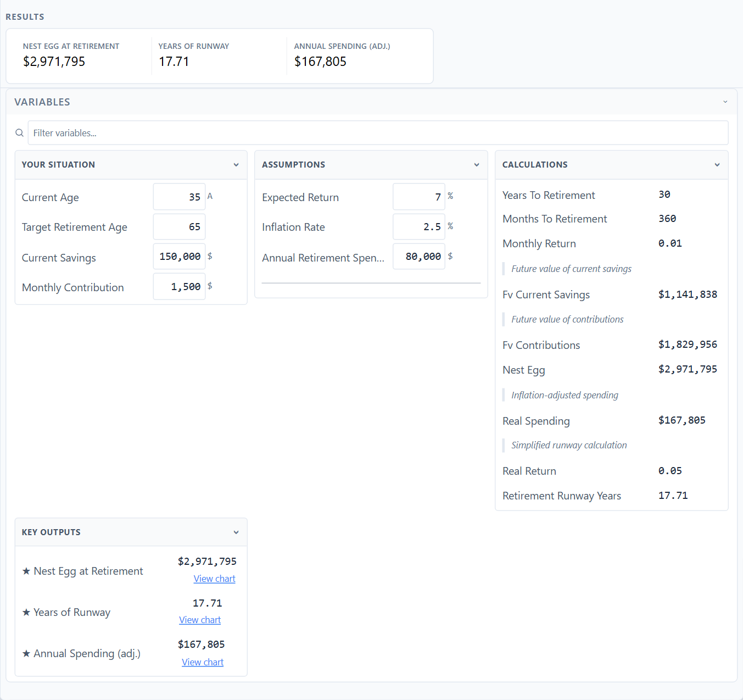This screenshot has width=743, height=700.
Task: Click the Monthly Return value 0.01
Action: [670, 243]
